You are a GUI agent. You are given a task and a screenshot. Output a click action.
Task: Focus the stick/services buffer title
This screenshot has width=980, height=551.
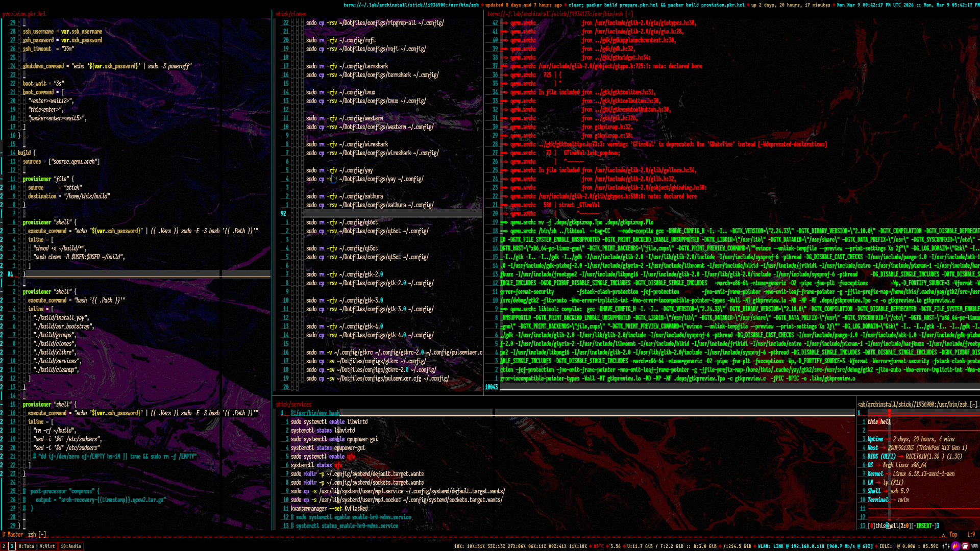tap(293, 404)
